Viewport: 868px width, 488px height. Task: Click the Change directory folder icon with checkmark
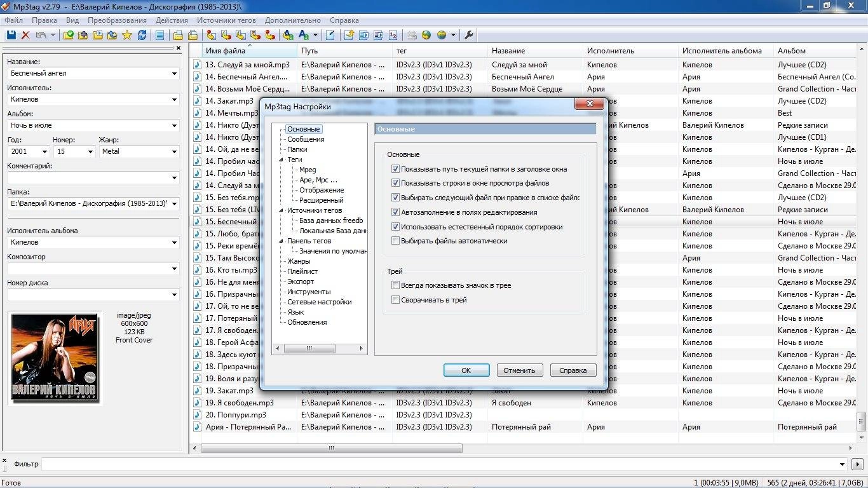pyautogui.click(x=68, y=35)
